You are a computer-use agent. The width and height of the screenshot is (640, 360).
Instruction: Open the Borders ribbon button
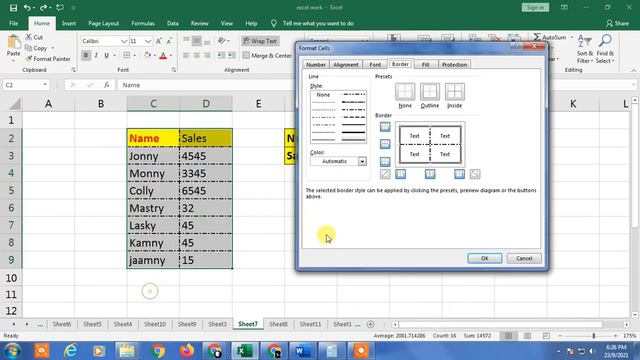tap(127, 55)
